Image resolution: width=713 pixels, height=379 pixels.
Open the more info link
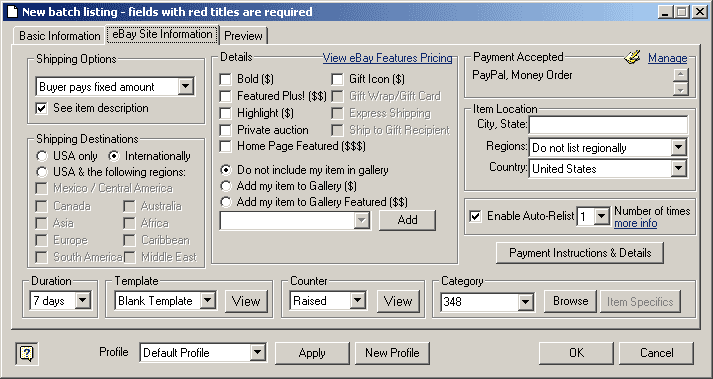(635, 223)
